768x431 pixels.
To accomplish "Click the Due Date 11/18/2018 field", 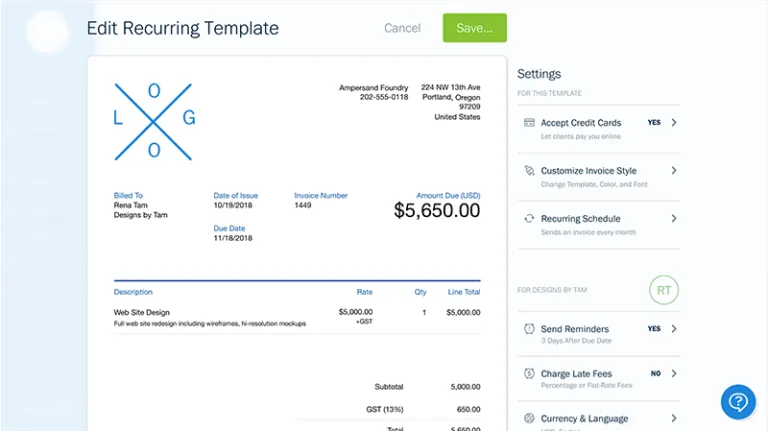I will 233,238.
